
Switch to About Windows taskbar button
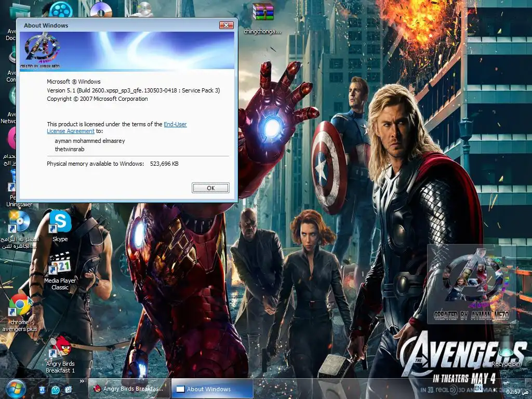[x=212, y=389]
